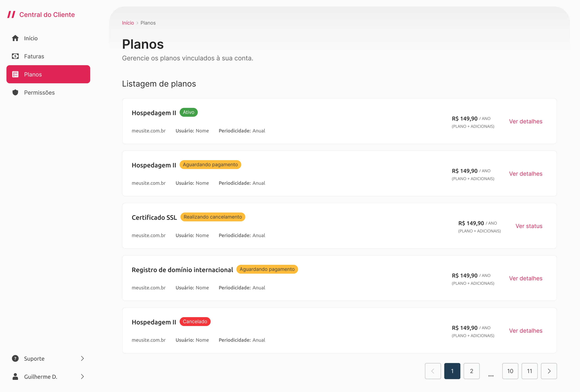Click the money icon beside Faturas
Image resolution: width=580 pixels, height=392 pixels.
[x=15, y=56]
